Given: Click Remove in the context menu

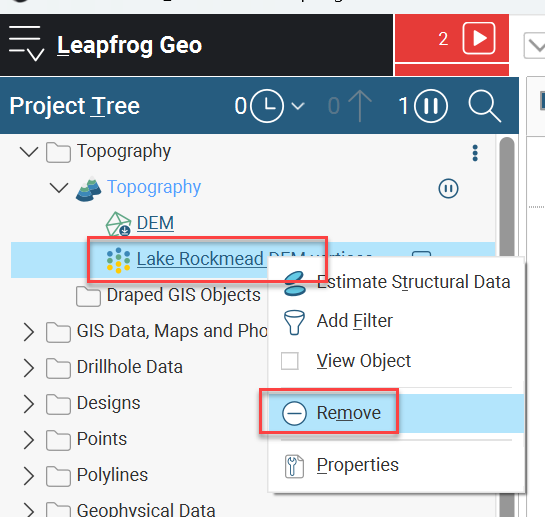Looking at the screenshot, I should coord(349,413).
